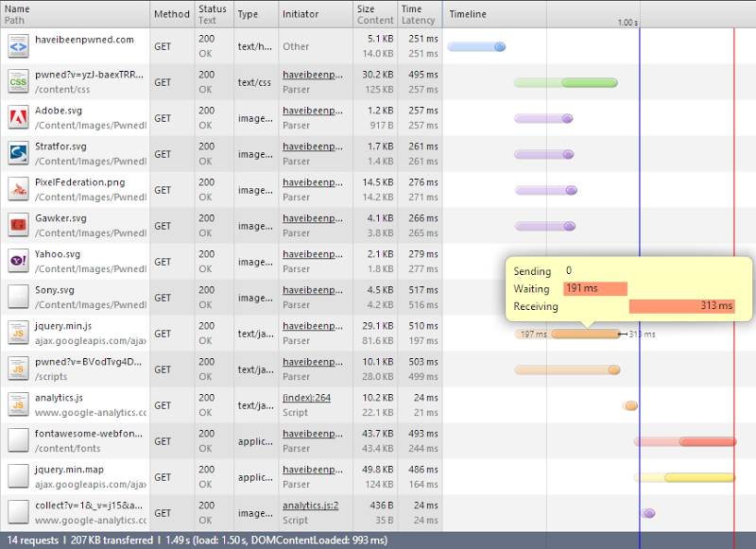The height and width of the screenshot is (549, 756).
Task: Click the Method column header
Action: click(170, 13)
